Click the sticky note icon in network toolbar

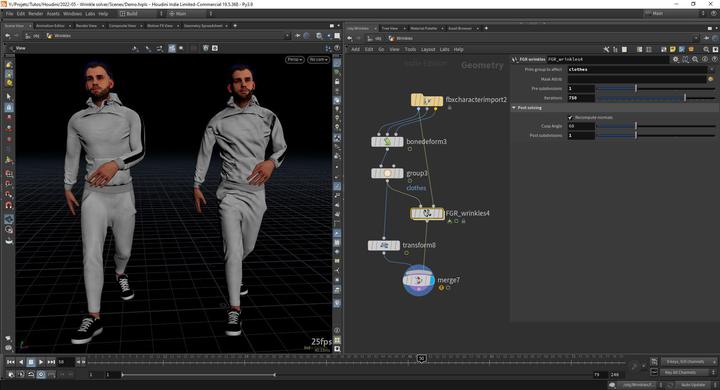pyautogui.click(x=673, y=50)
